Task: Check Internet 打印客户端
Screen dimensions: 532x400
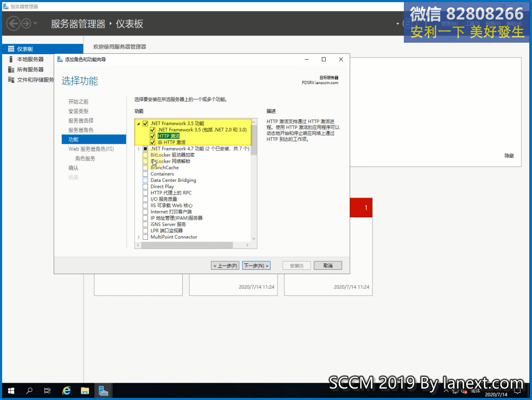Action: [x=145, y=212]
